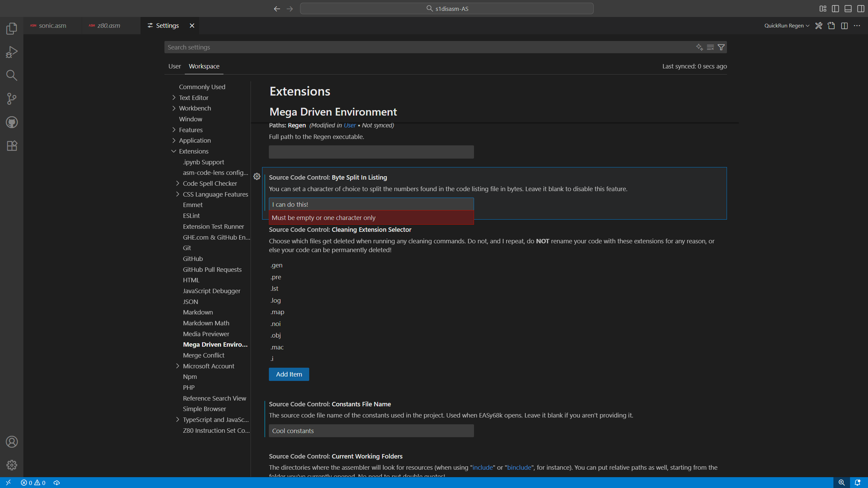Select Code Spell Checker in settings tree
The width and height of the screenshot is (868, 488).
[210, 183]
